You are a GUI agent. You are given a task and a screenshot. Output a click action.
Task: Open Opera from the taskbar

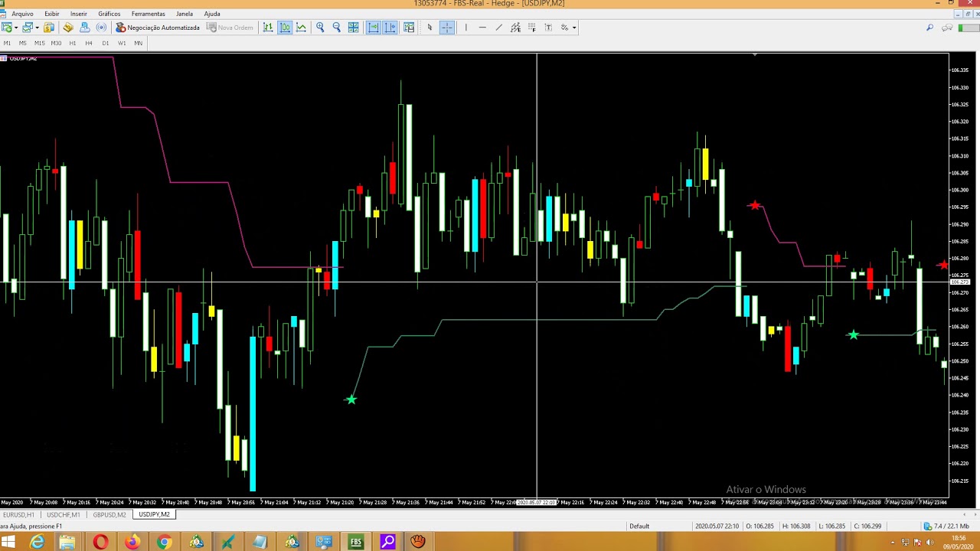click(100, 543)
